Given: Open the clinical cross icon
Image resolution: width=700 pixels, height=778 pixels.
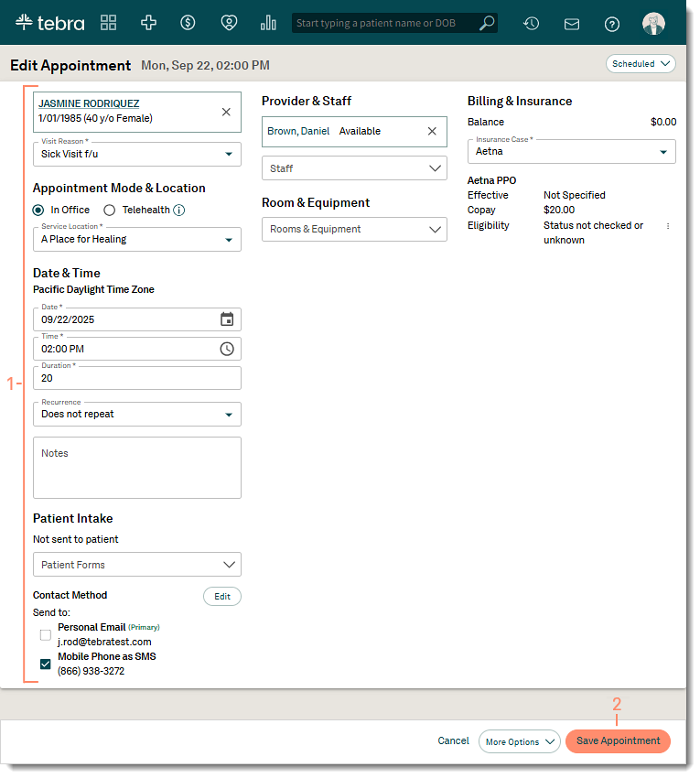Looking at the screenshot, I should (x=148, y=23).
